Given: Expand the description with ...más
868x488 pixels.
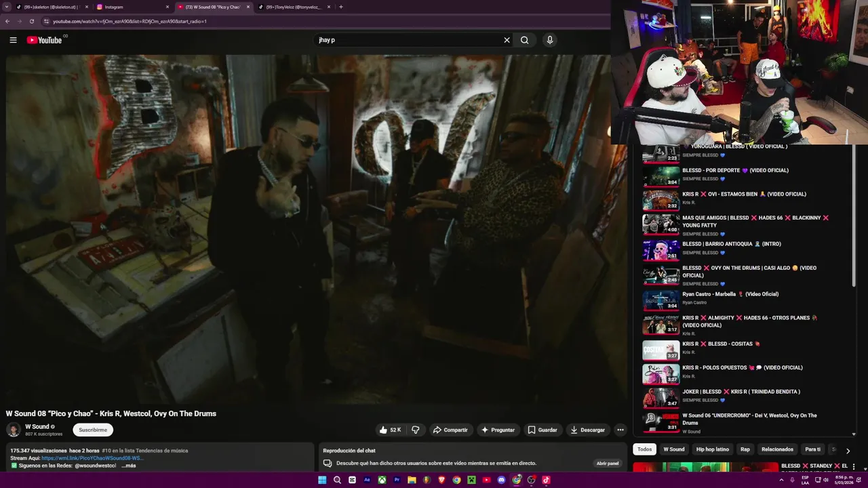Looking at the screenshot, I should click(129, 466).
